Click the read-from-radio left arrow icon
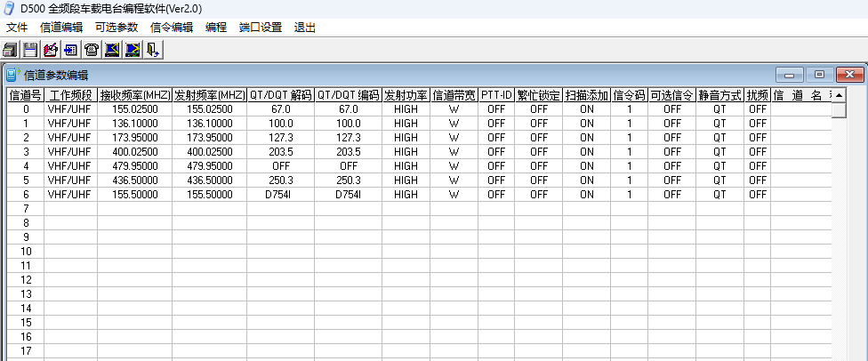 click(x=112, y=50)
